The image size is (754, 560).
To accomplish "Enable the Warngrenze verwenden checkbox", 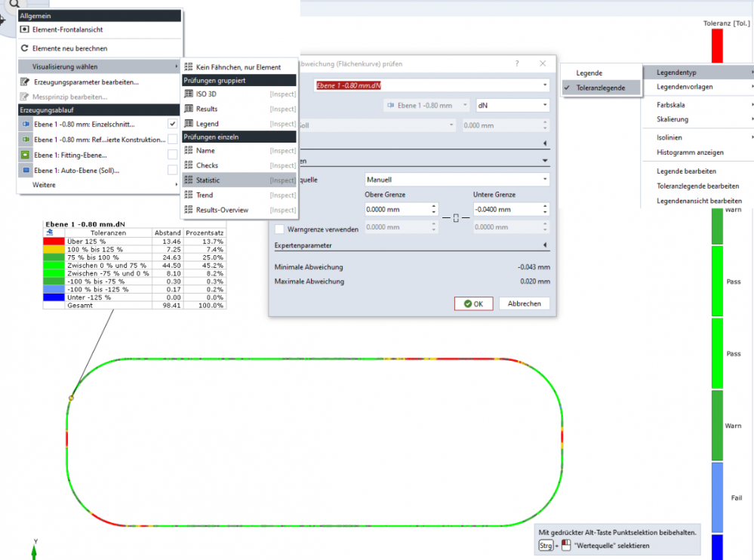I will [280, 229].
